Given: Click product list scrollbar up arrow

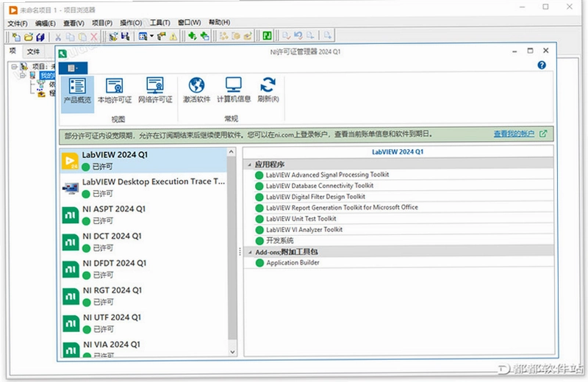Looking at the screenshot, I should point(232,152).
